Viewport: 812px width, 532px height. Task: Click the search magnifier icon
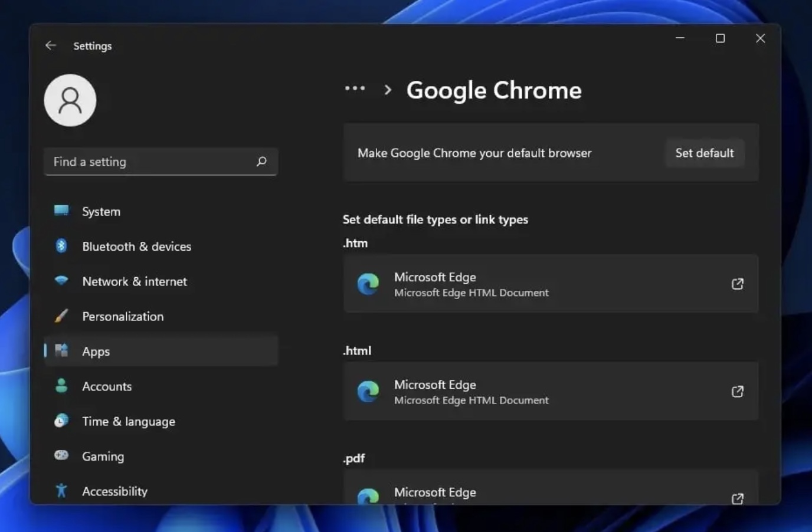(x=261, y=161)
